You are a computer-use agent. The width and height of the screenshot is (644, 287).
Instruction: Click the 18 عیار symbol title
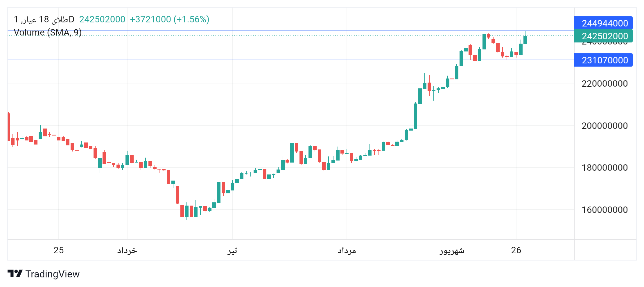click(44, 19)
